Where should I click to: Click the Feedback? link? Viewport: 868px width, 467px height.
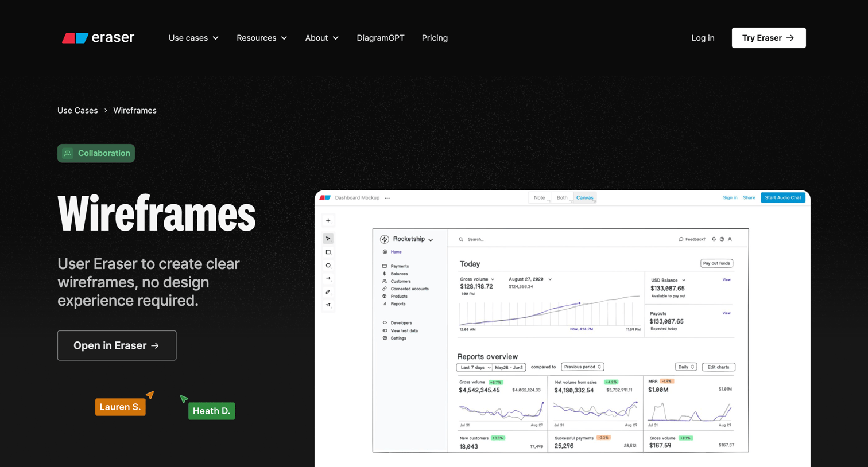coord(692,239)
